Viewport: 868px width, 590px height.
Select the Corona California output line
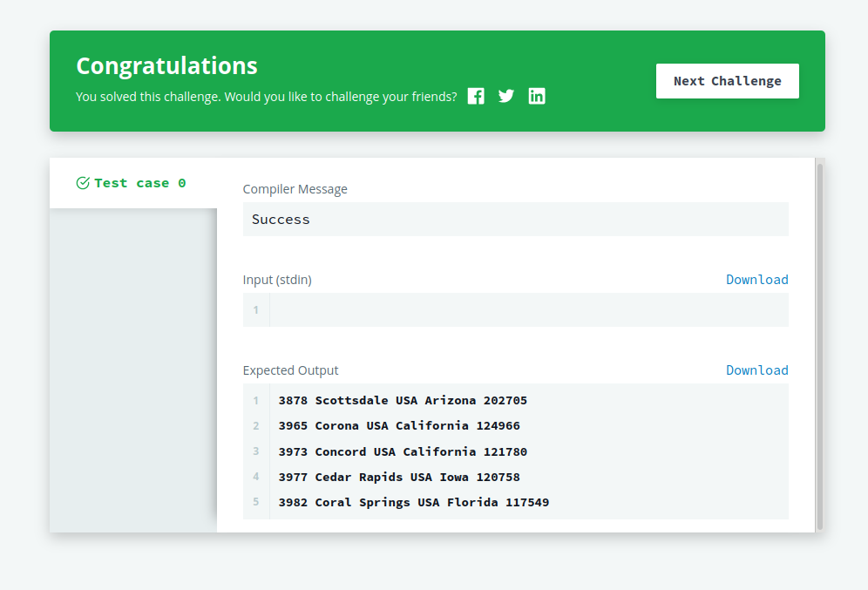coord(397,425)
